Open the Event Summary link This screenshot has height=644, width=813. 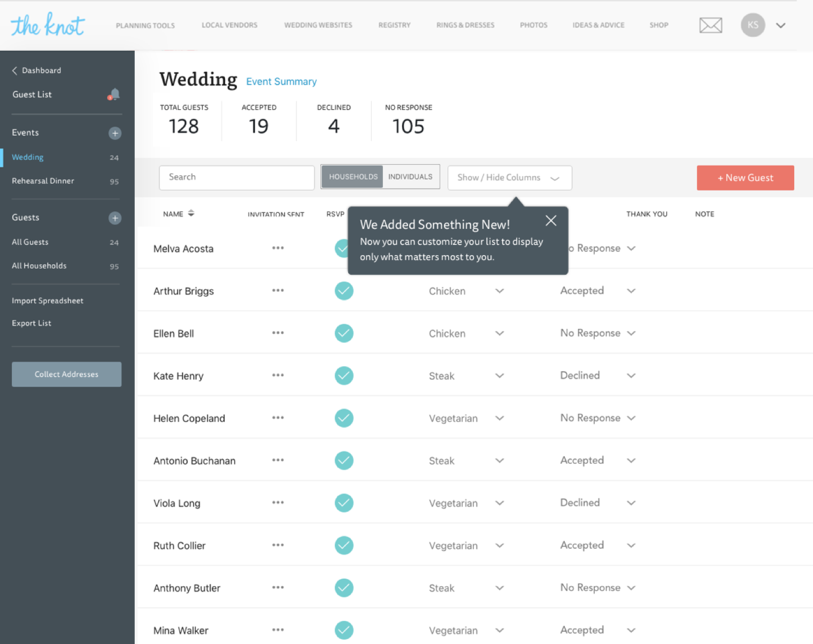coord(281,81)
